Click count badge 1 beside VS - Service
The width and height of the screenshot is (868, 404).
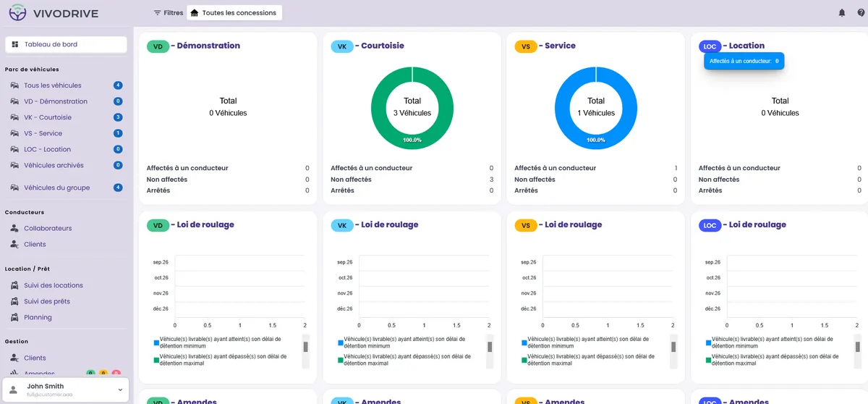coord(118,133)
